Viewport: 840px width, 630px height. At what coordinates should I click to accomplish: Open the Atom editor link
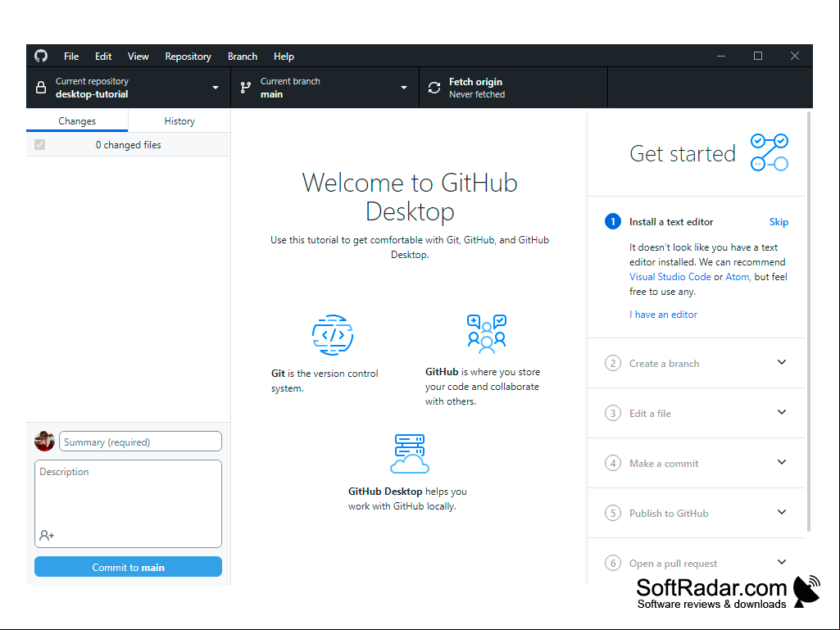click(x=737, y=276)
